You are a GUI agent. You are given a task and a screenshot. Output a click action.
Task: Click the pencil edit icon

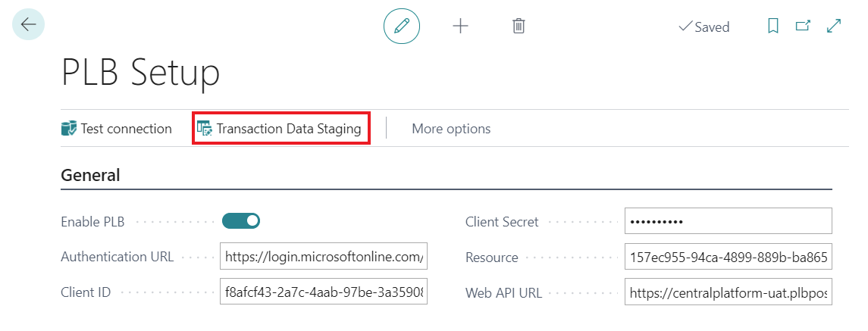pos(402,26)
